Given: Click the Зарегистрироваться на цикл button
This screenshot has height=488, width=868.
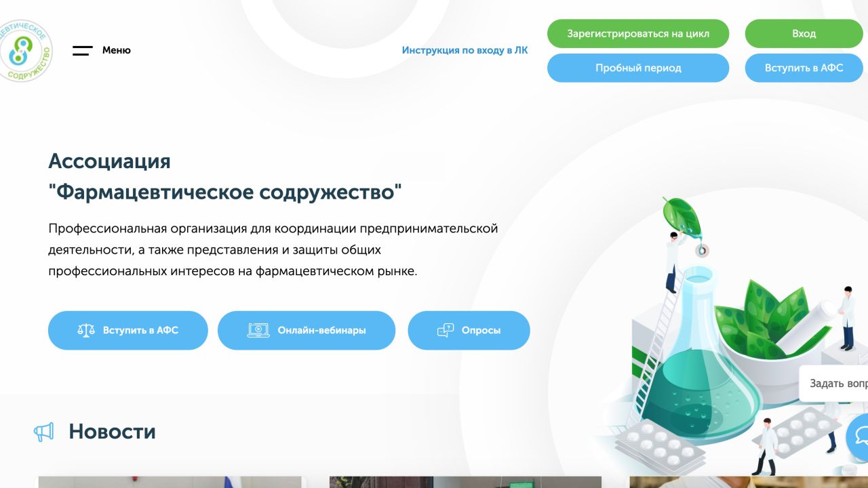Looking at the screenshot, I should (x=638, y=33).
